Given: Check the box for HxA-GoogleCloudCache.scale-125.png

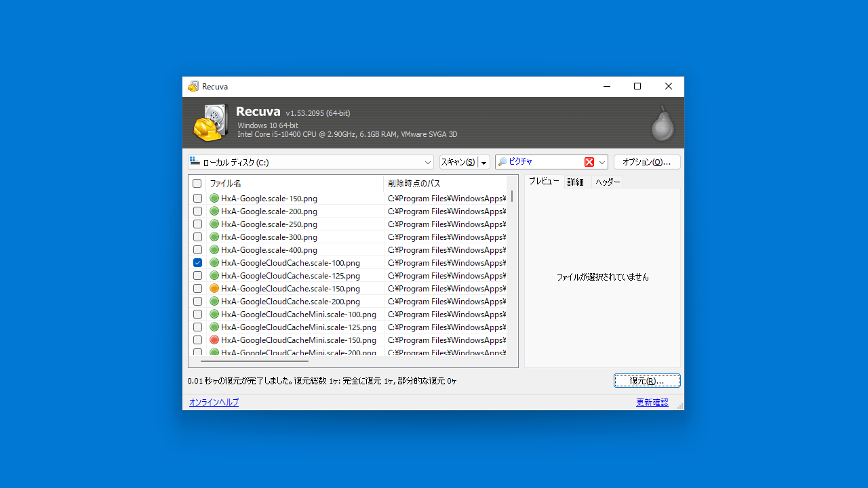Looking at the screenshot, I should (x=197, y=276).
